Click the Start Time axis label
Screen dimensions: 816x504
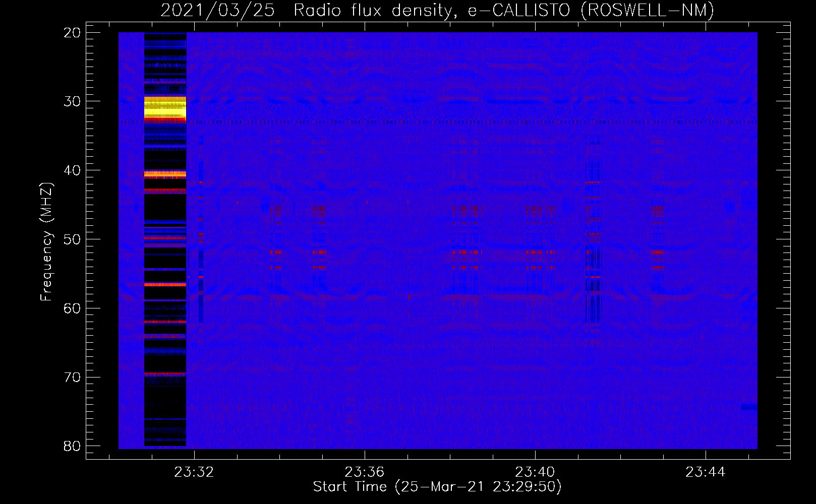pos(437,487)
